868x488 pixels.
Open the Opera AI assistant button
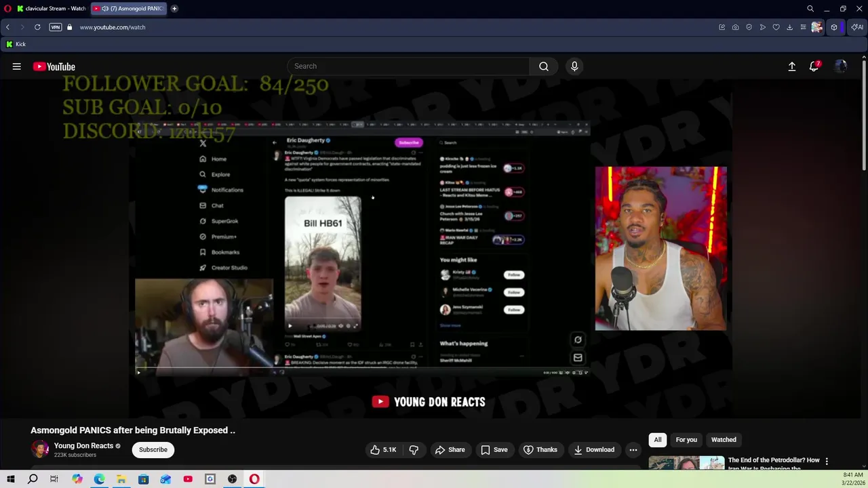[x=857, y=27]
